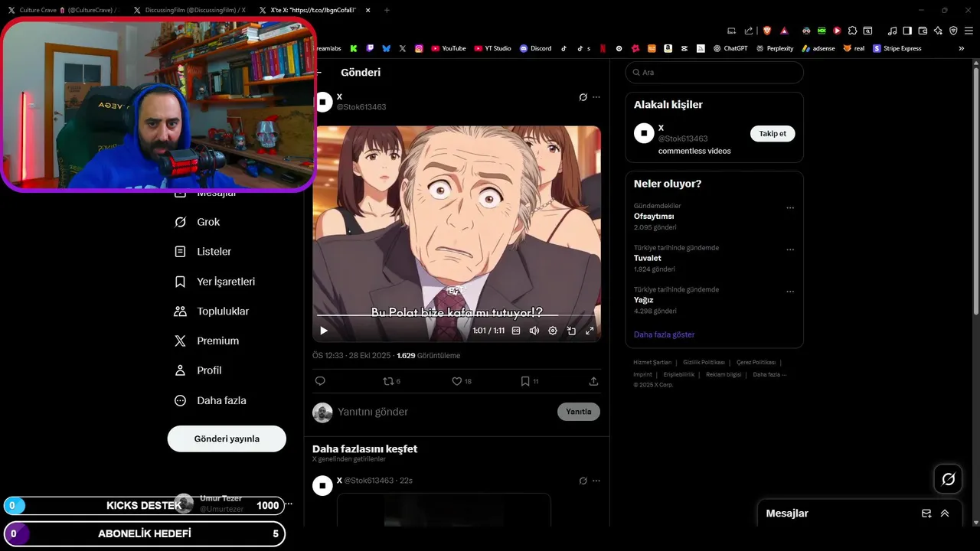This screenshot has width=980, height=551.
Task: Play the paused anime video
Action: pos(324,331)
